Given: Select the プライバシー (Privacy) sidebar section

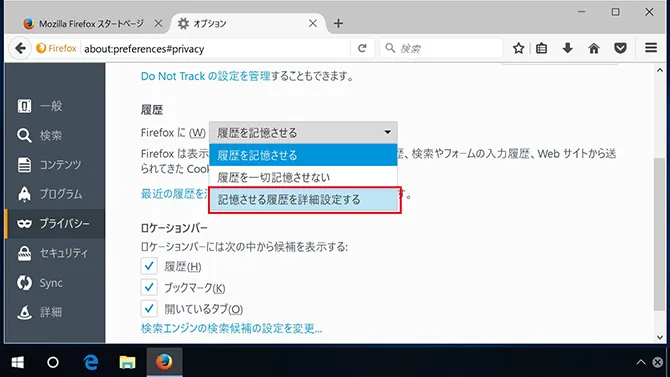Looking at the screenshot, I should [55, 224].
